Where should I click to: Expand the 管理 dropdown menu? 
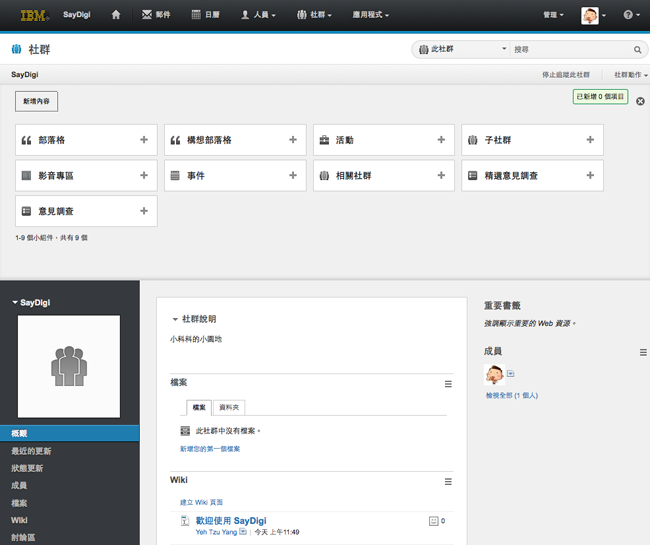[553, 15]
